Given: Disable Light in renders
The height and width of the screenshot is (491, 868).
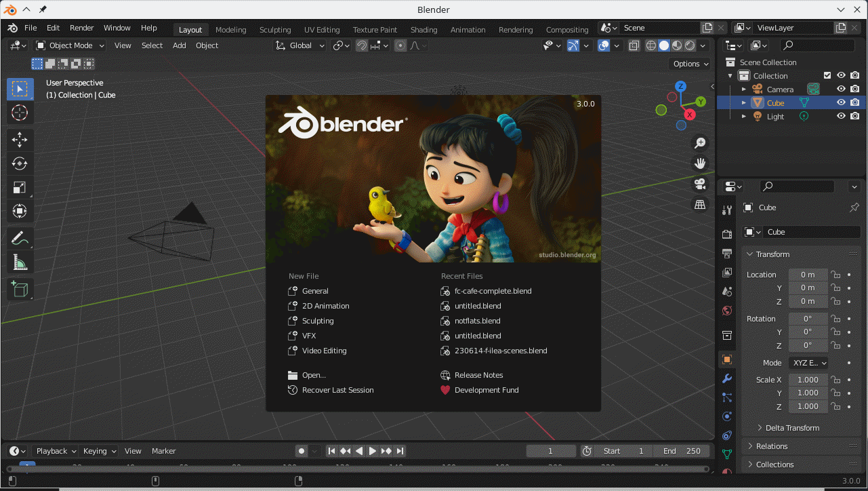Looking at the screenshot, I should (855, 116).
